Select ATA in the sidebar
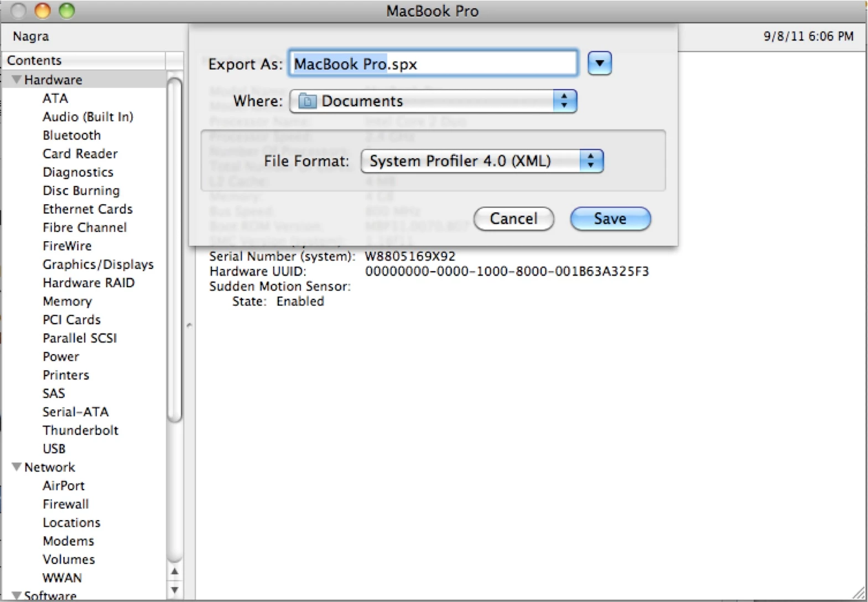This screenshot has width=868, height=602. (x=55, y=98)
